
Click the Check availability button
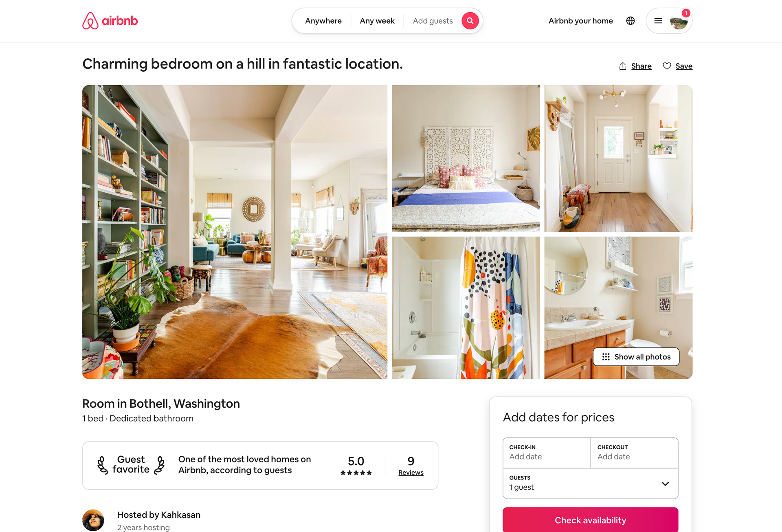coord(590,520)
